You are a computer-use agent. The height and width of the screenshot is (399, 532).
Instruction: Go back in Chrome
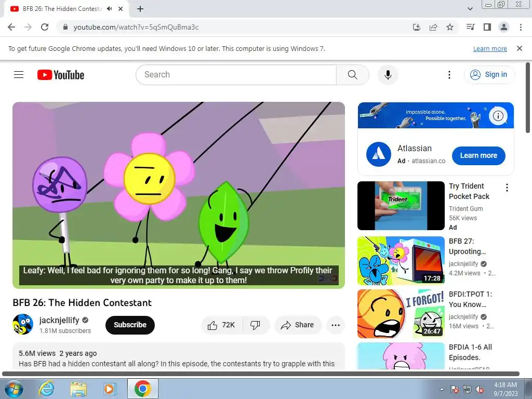pyautogui.click(x=11, y=27)
